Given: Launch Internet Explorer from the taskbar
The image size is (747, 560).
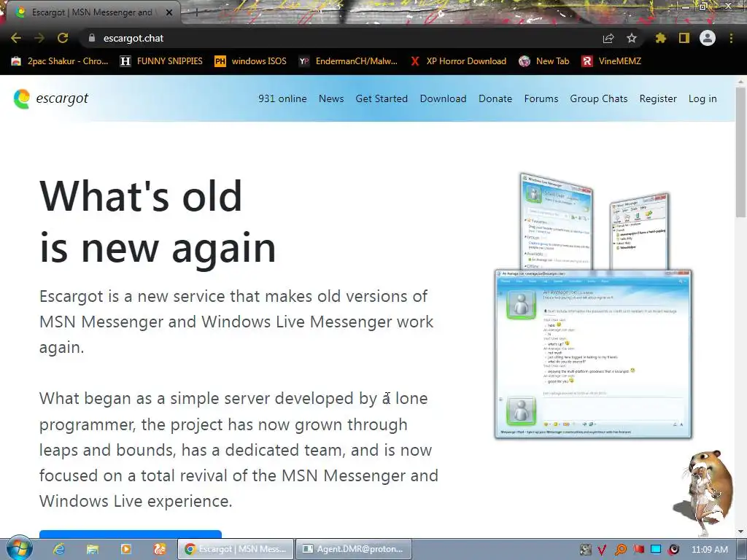Looking at the screenshot, I should point(59,549).
